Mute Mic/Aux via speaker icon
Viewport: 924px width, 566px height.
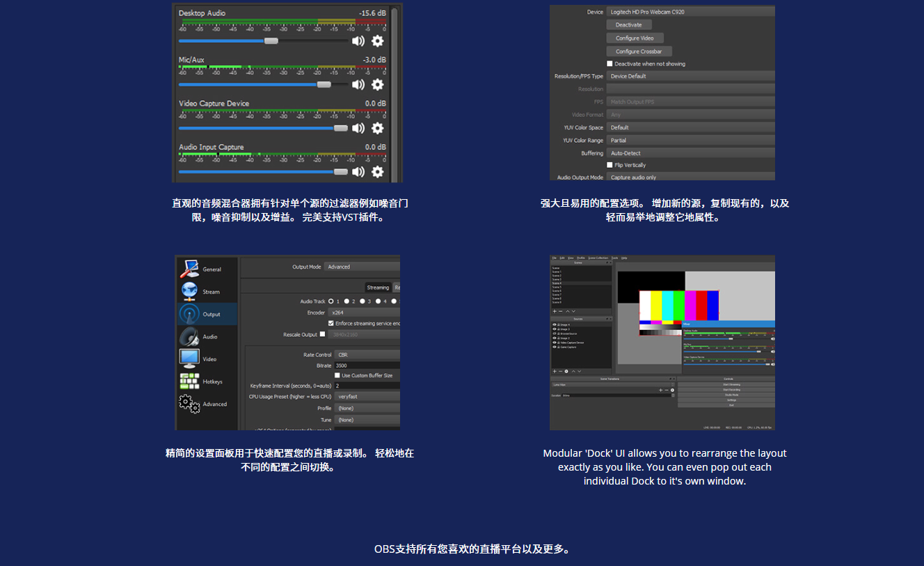tap(358, 84)
